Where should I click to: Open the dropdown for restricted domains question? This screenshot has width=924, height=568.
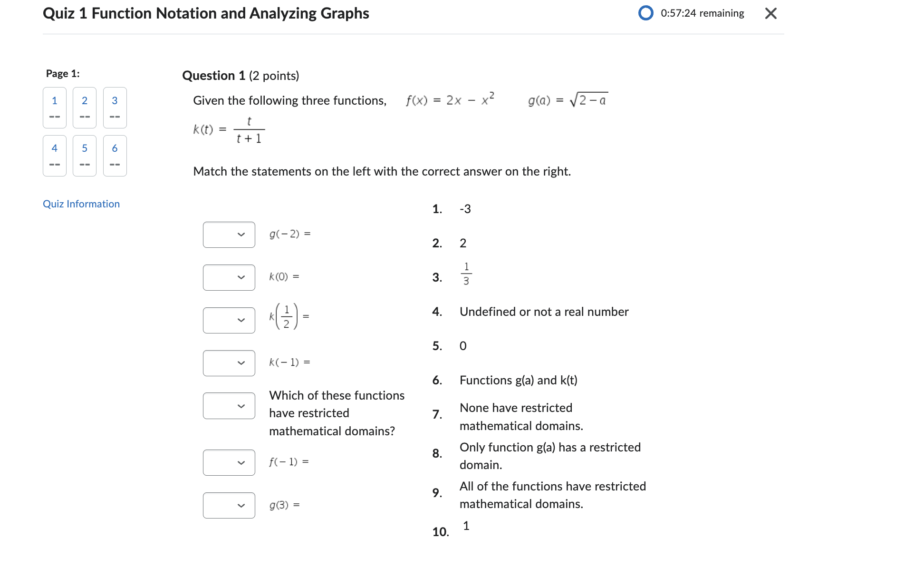(229, 405)
